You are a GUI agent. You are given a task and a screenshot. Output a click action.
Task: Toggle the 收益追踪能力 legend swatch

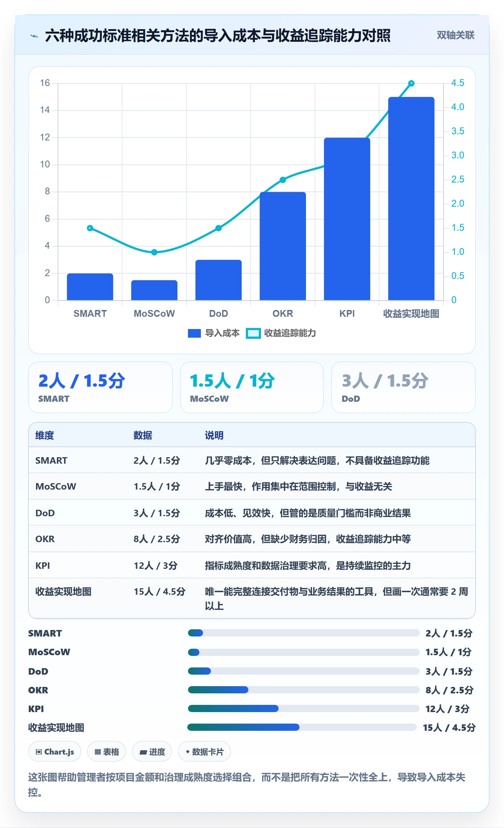click(x=253, y=333)
